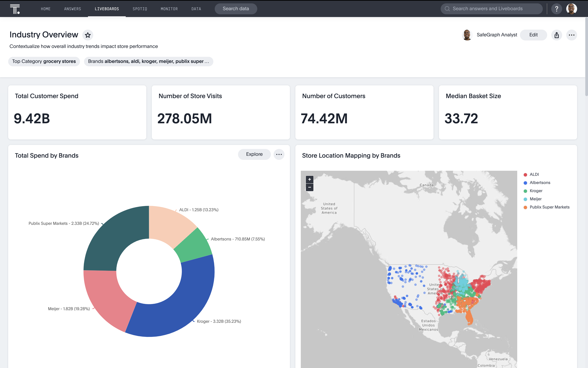Toggle Publix Super Markets in the map legend

(549, 207)
